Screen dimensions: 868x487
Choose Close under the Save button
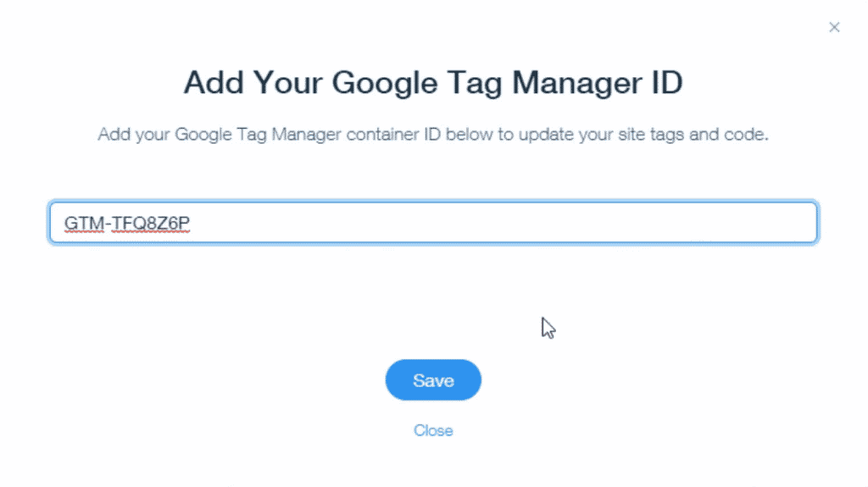433,430
